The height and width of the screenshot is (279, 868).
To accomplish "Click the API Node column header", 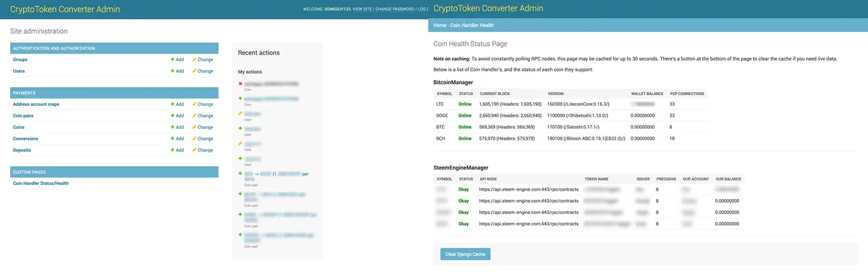I will pos(488,179).
